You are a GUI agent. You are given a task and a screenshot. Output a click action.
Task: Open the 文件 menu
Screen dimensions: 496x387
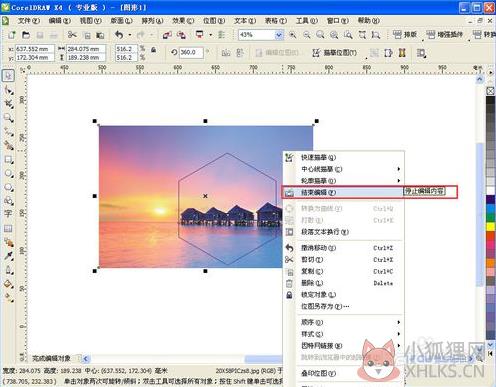(x=28, y=21)
